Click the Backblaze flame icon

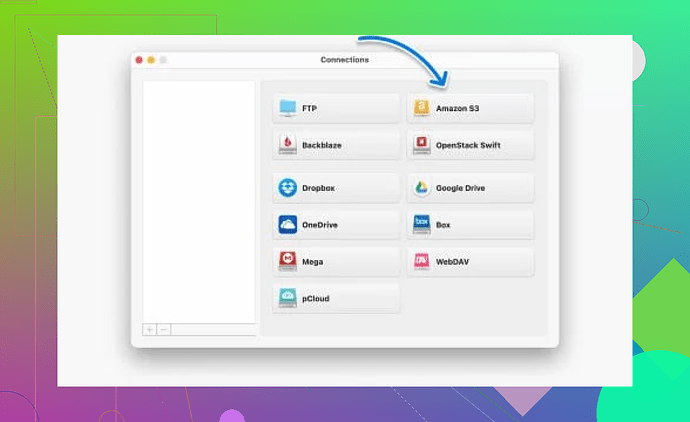pyautogui.click(x=288, y=144)
